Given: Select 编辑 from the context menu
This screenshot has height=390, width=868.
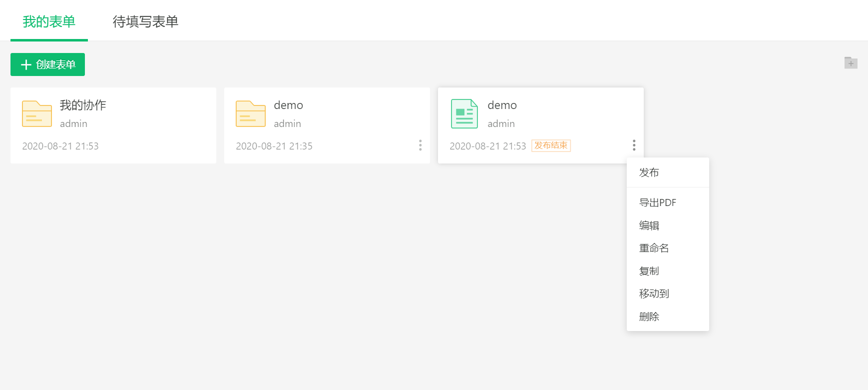Looking at the screenshot, I should (x=668, y=225).
